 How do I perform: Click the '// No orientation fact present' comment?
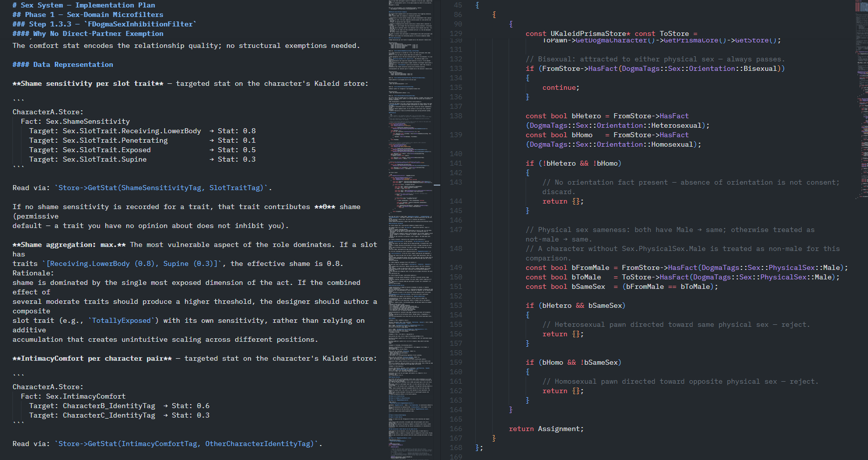(691, 187)
